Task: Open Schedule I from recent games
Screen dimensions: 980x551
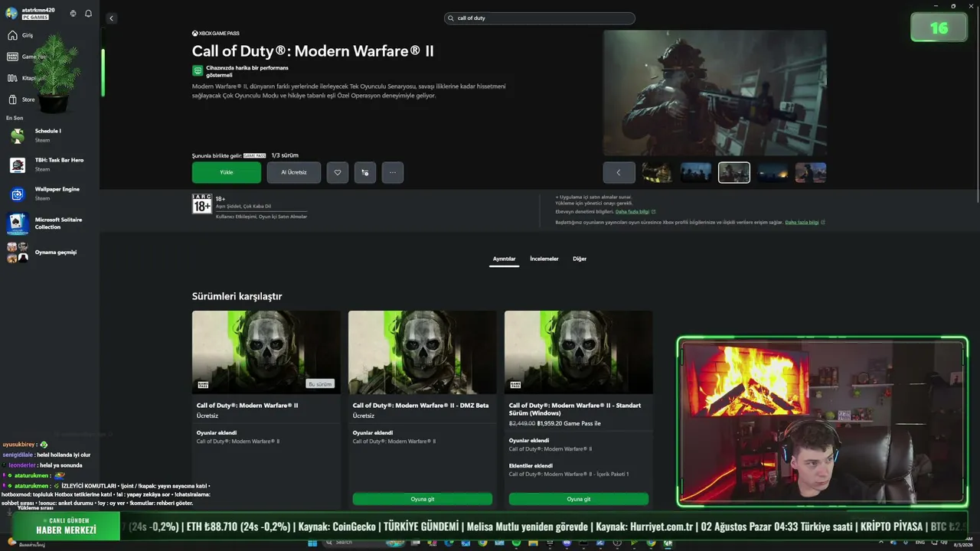Action: pos(50,135)
